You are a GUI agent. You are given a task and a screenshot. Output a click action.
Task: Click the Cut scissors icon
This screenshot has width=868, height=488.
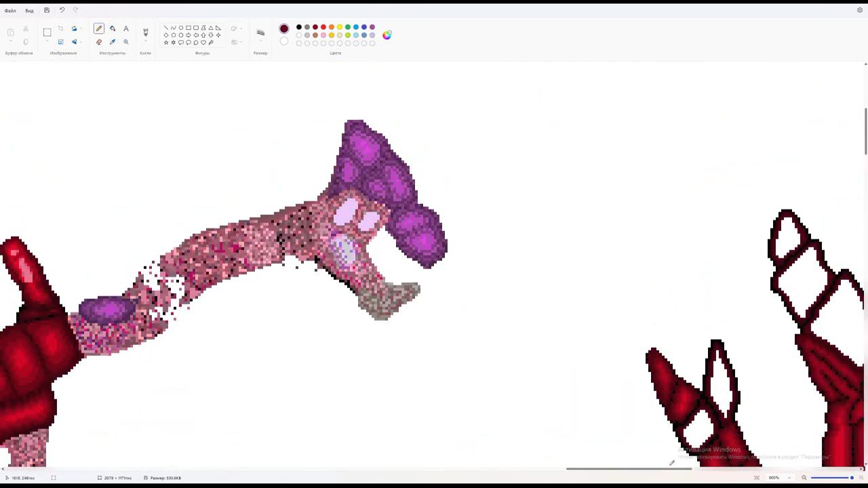(26, 28)
